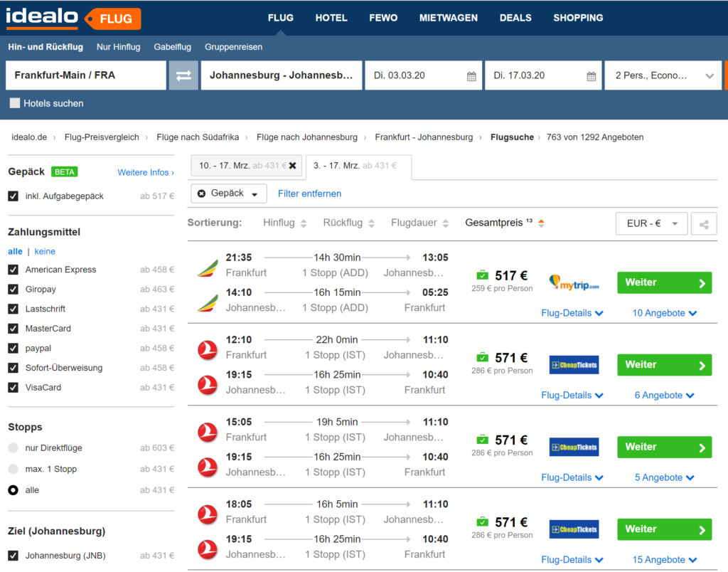Click Weiter for the 12:10 Frankfurt flight
This screenshot has width=728, height=572.
(665, 365)
